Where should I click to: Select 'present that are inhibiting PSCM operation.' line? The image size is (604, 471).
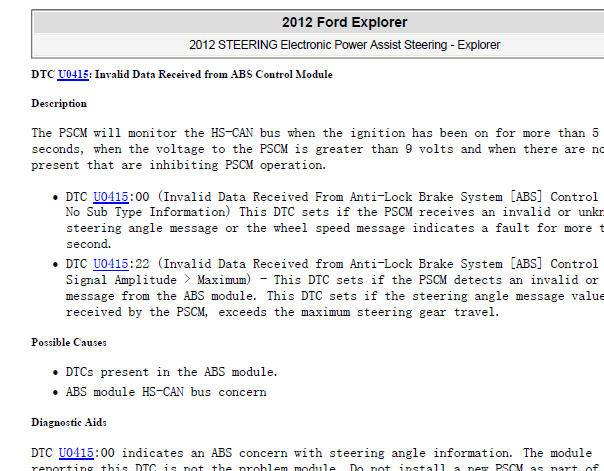click(179, 165)
